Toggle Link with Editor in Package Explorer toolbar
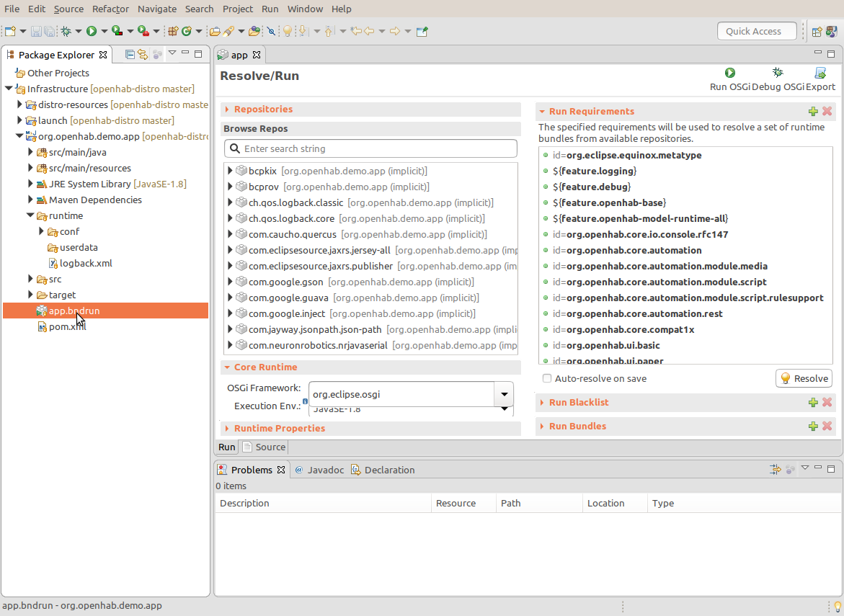The width and height of the screenshot is (844, 616). click(x=143, y=54)
